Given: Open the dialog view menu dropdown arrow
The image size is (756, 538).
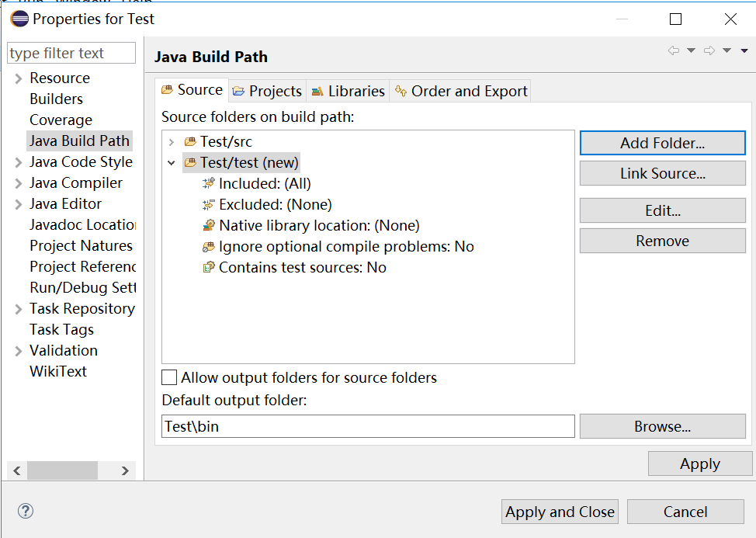Looking at the screenshot, I should tap(744, 50).
